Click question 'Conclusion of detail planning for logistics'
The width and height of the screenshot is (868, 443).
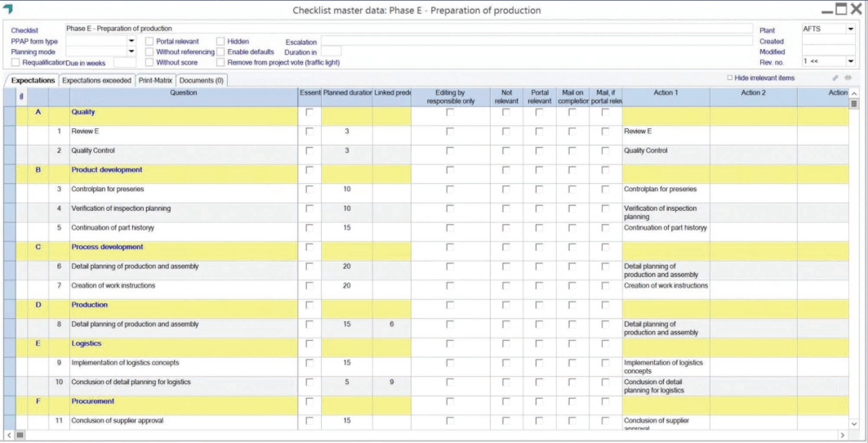131,383
